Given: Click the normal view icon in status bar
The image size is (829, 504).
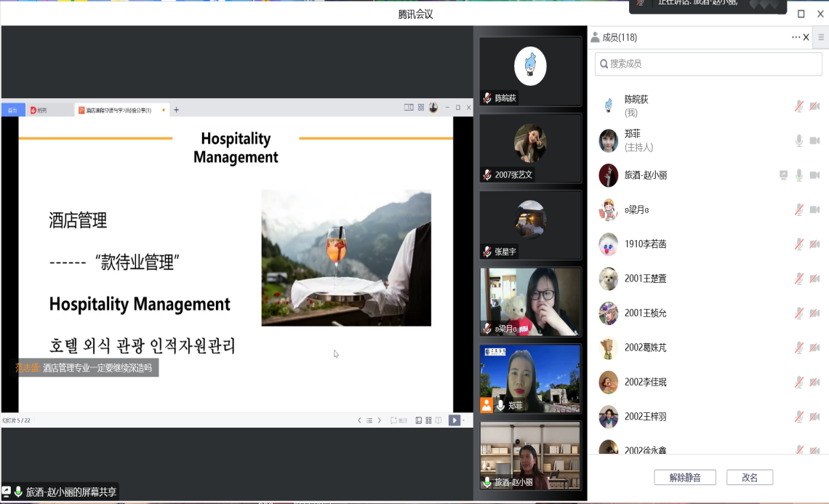Looking at the screenshot, I should click(419, 420).
